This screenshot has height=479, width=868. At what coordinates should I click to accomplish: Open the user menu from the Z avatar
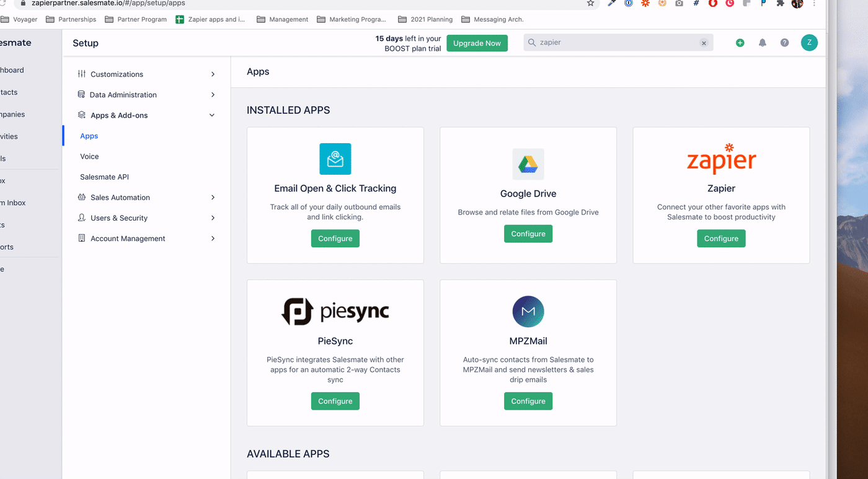(809, 43)
